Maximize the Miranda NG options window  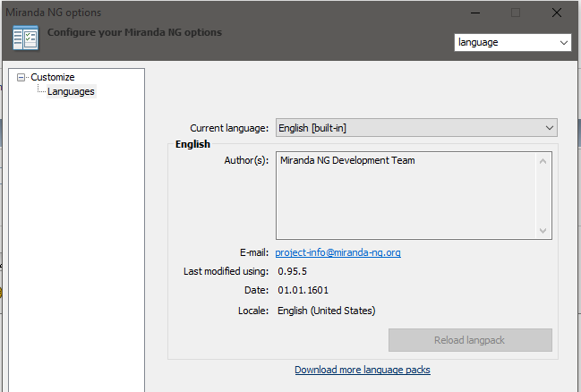click(x=516, y=13)
